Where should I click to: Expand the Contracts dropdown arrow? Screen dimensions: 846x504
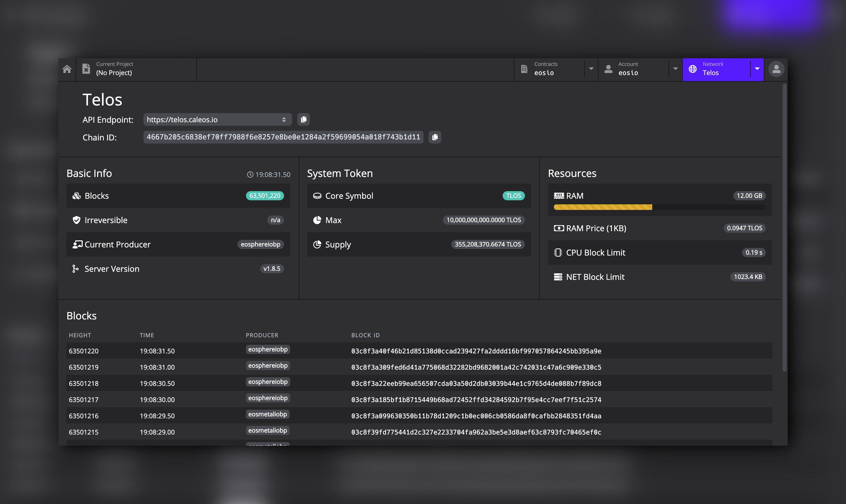pos(591,69)
